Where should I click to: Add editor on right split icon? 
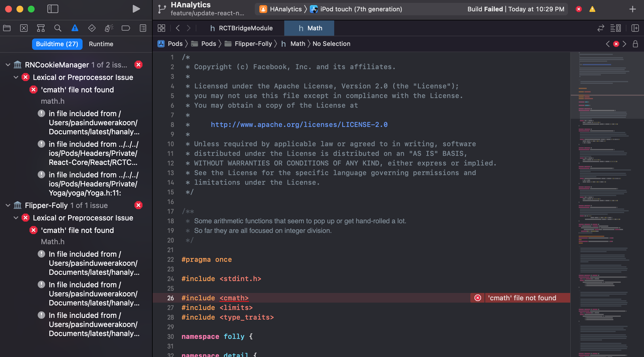(x=635, y=28)
